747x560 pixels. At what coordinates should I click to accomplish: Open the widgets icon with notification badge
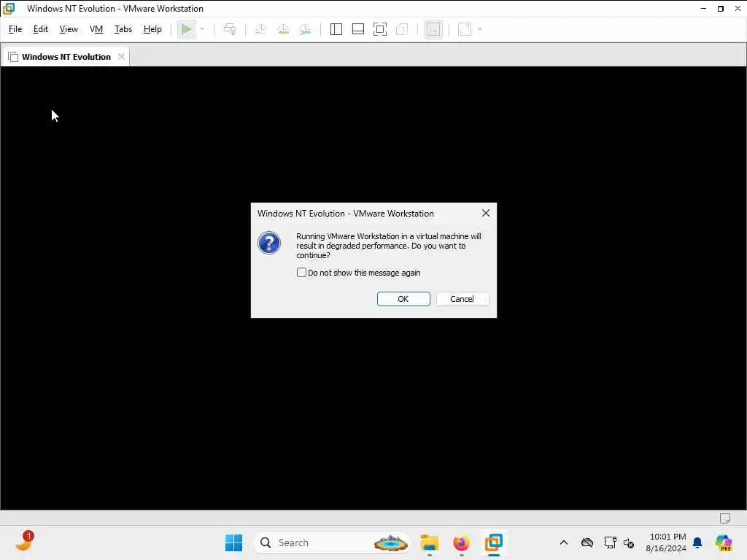(24, 542)
